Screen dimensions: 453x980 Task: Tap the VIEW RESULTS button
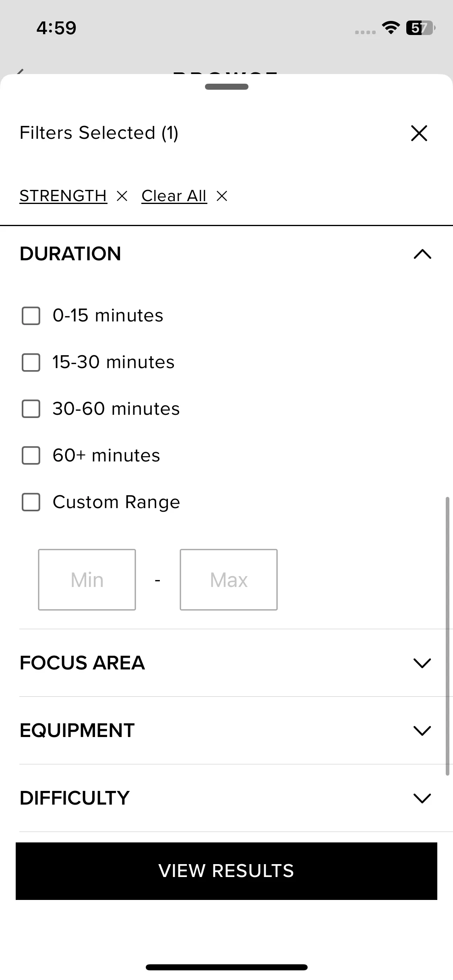226,871
